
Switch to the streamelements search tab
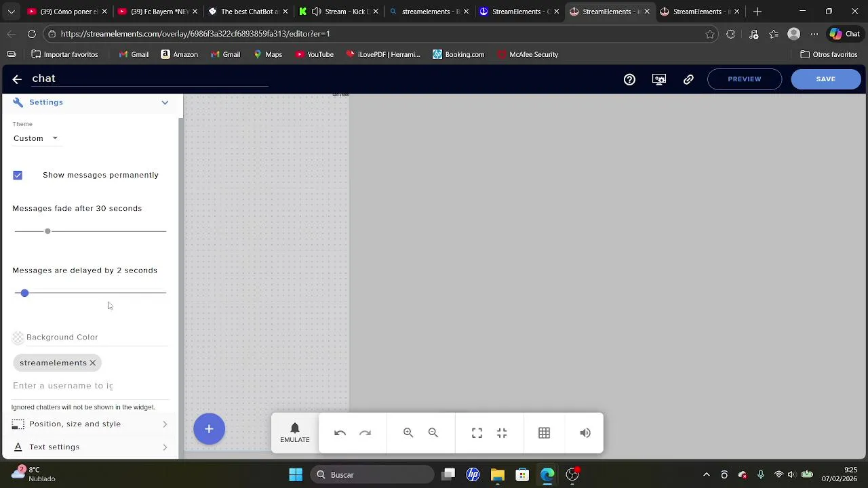point(429,12)
